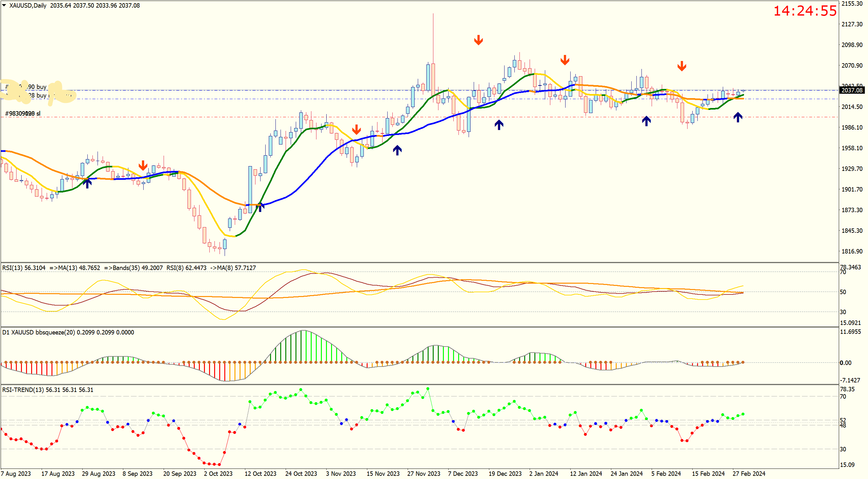The width and height of the screenshot is (868, 479).
Task: Click the blue up arrow at October 2023 crossover
Action: click(x=261, y=206)
